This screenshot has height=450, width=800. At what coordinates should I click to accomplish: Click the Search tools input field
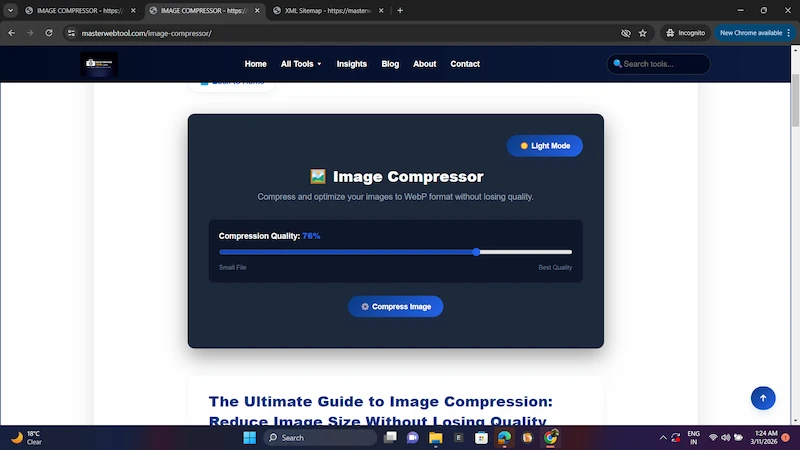[x=658, y=64]
